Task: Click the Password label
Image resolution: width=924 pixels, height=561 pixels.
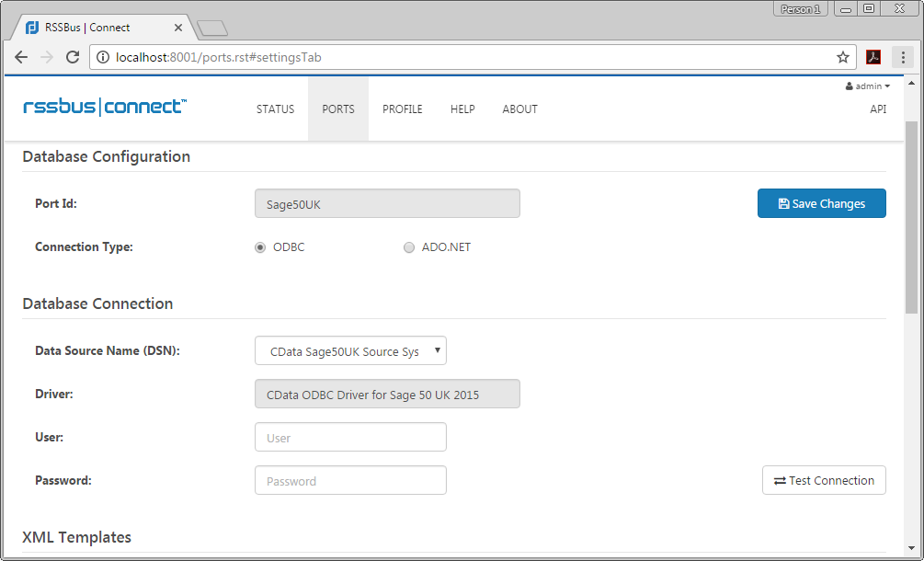Action: pyautogui.click(x=63, y=480)
